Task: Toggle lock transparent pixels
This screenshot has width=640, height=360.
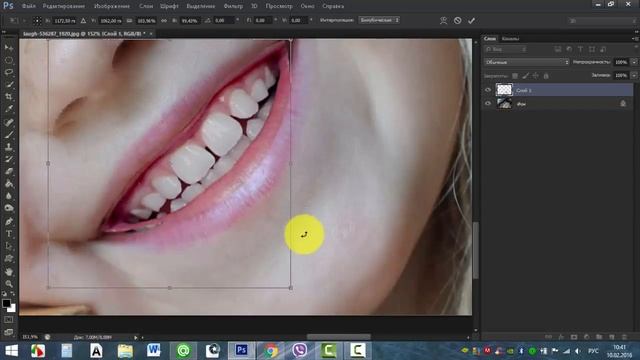Action: (515, 76)
